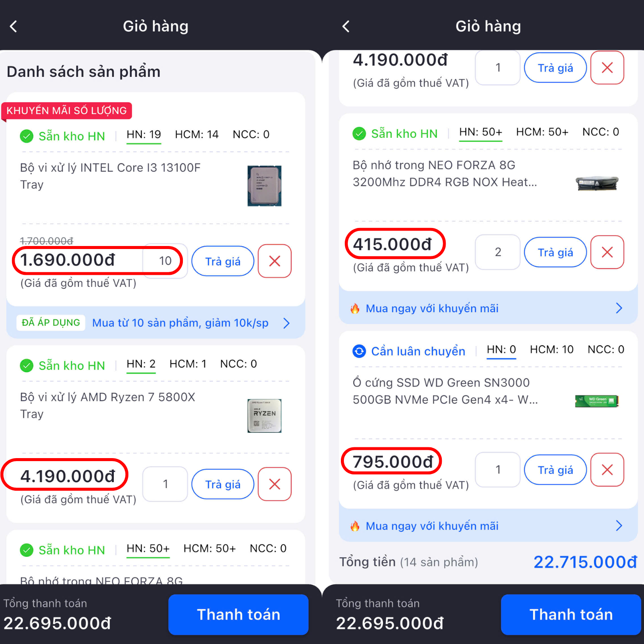Open AMD Ryzen 7 5800X product image
The image size is (644, 644).
(x=264, y=416)
